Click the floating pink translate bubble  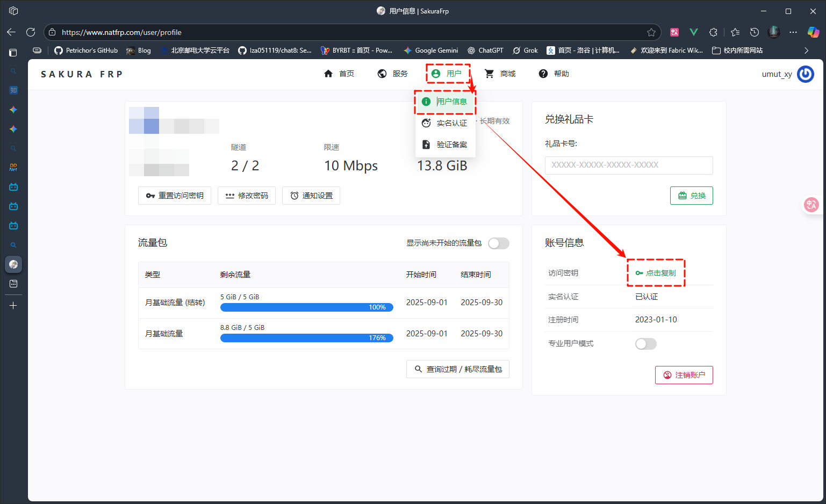pyautogui.click(x=811, y=204)
